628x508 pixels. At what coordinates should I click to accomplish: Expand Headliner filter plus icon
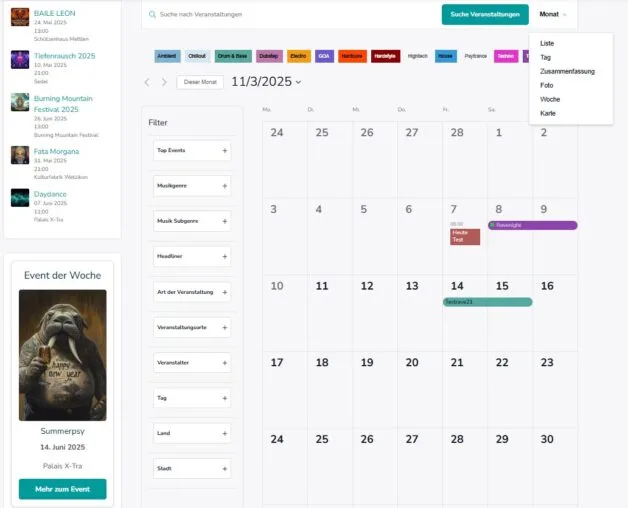coord(225,256)
